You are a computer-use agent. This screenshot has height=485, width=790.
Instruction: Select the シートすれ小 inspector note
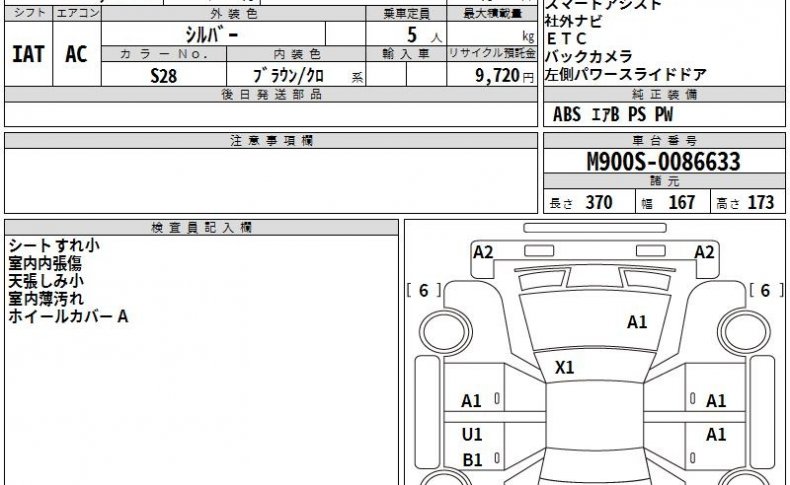(x=54, y=246)
